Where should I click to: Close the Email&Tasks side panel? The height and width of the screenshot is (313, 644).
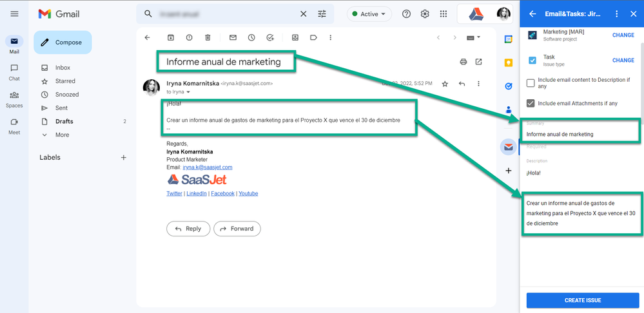tap(633, 14)
